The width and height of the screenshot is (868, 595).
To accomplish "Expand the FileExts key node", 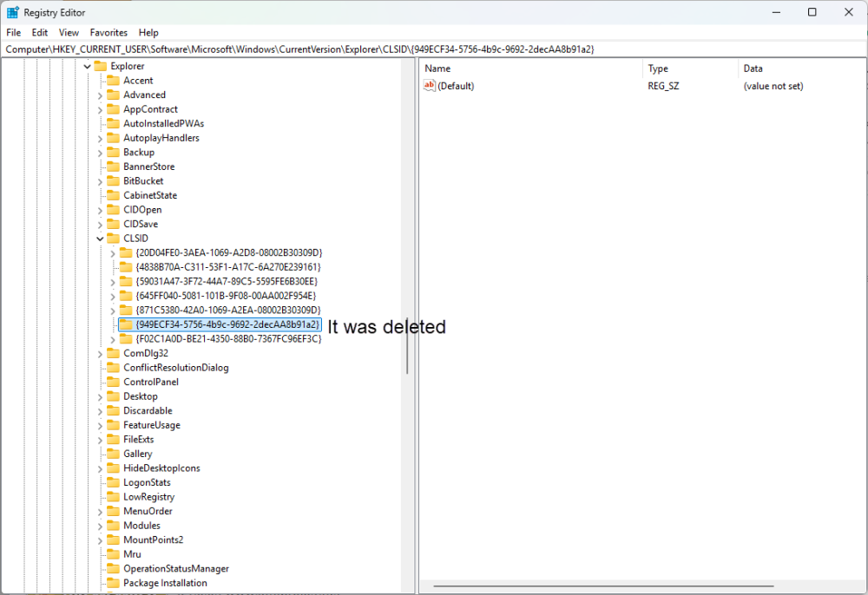I will click(x=100, y=440).
